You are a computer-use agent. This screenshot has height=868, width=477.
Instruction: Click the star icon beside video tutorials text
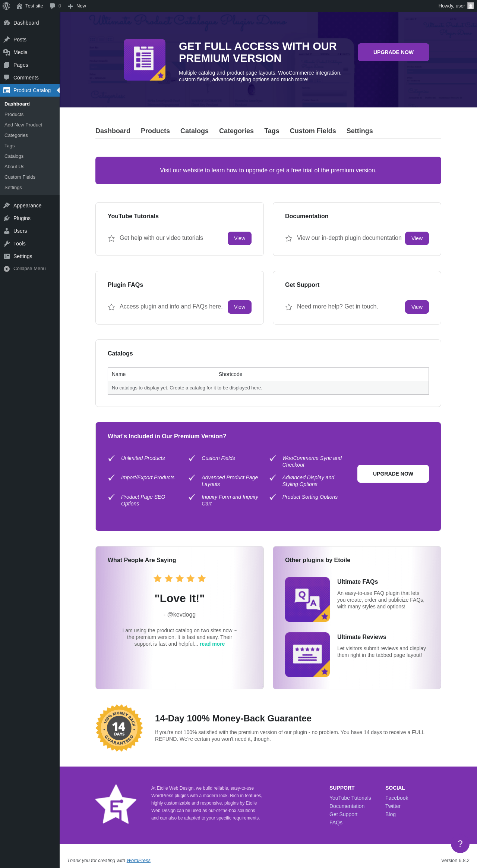click(111, 238)
